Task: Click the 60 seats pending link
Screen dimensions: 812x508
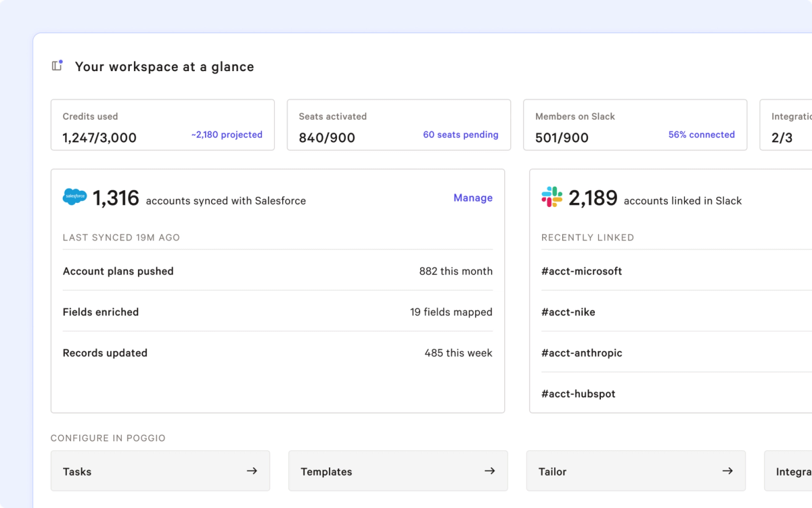Action: click(x=461, y=135)
